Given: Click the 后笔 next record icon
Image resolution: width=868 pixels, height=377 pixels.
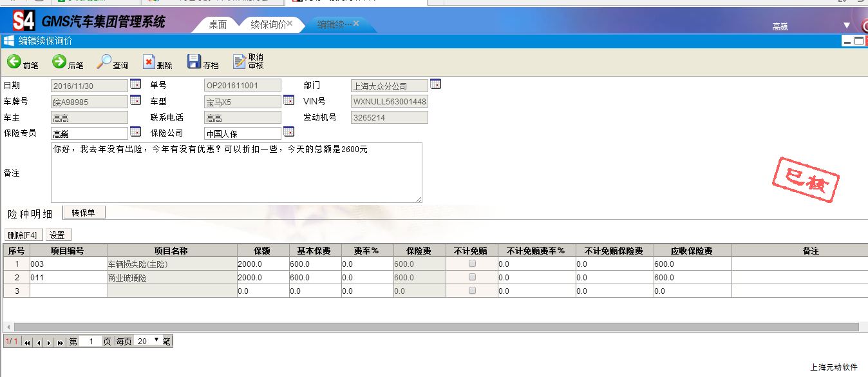Looking at the screenshot, I should 59,62.
